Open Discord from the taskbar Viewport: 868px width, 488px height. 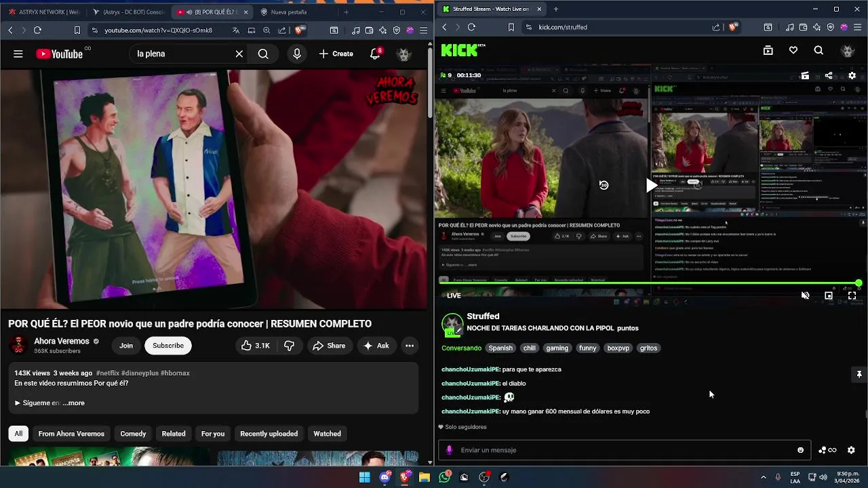pyautogui.click(x=385, y=477)
